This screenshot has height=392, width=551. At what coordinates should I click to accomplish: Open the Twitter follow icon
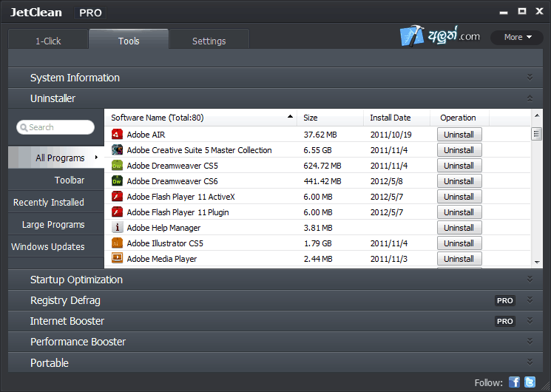[x=530, y=382]
